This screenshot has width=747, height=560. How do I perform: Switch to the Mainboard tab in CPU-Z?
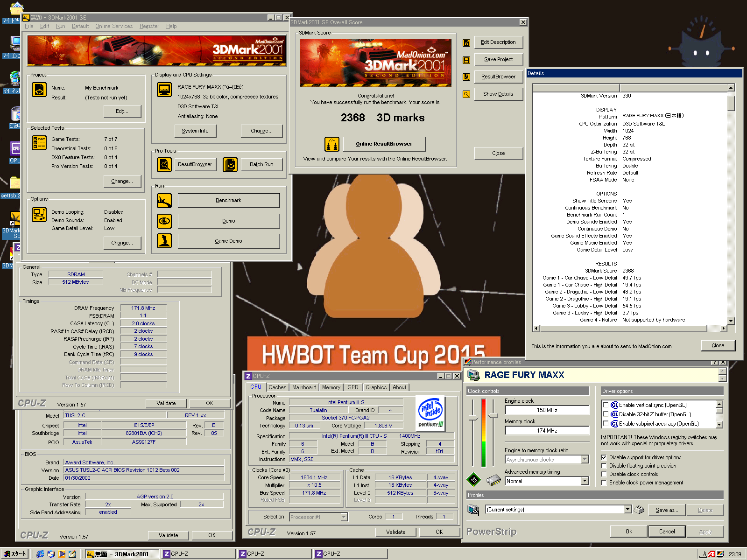coord(304,387)
